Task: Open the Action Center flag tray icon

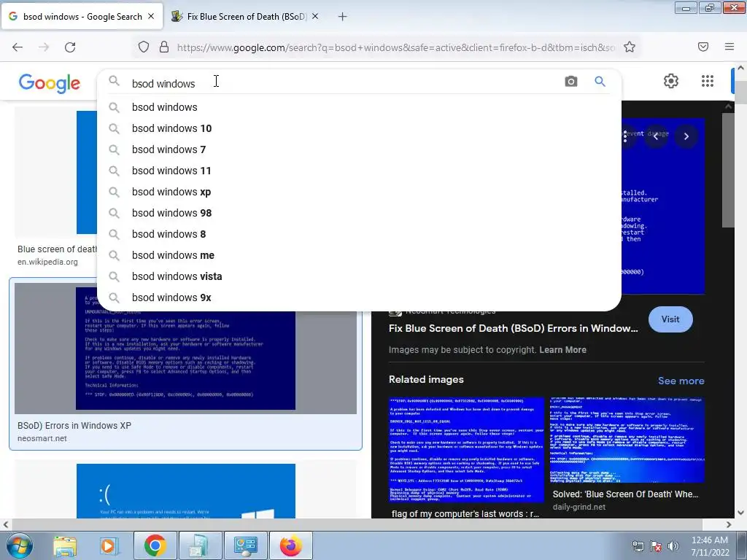Action: click(x=656, y=546)
